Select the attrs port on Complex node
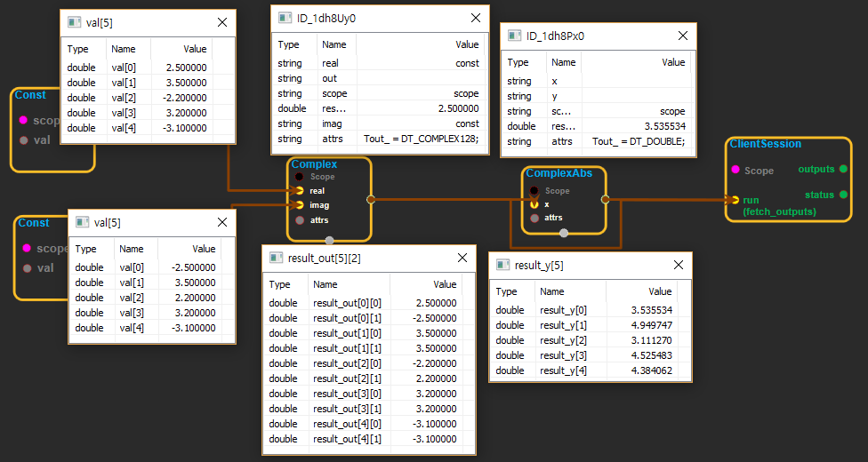 coord(300,219)
